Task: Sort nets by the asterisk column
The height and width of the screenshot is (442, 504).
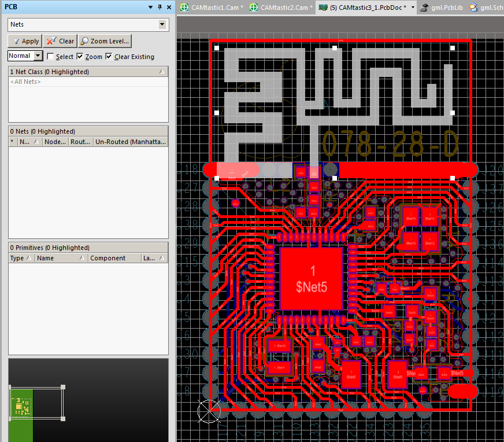Action: (12, 142)
